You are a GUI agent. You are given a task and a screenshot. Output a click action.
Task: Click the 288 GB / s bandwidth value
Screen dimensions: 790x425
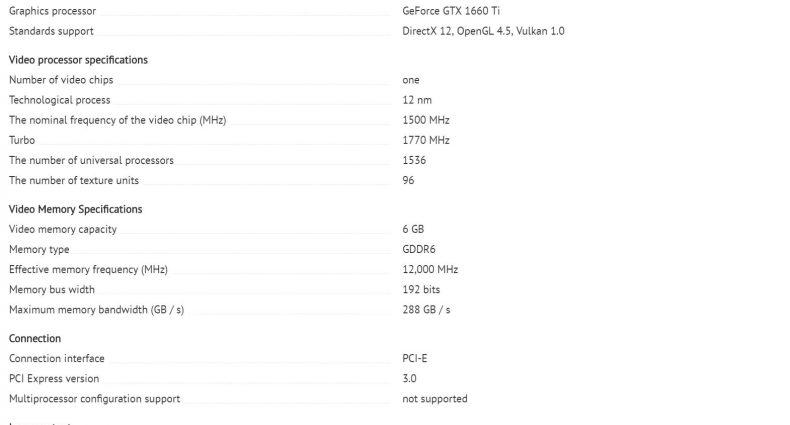pyautogui.click(x=426, y=310)
